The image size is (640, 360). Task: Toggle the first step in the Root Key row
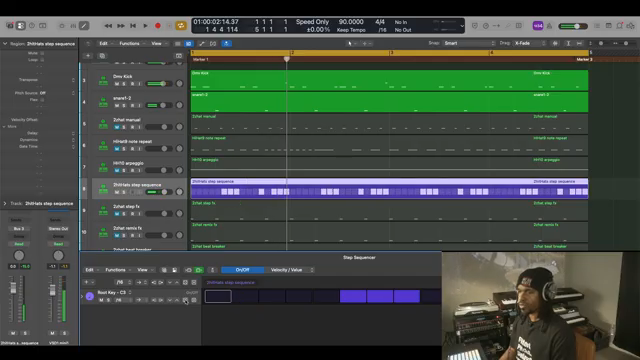pos(218,296)
